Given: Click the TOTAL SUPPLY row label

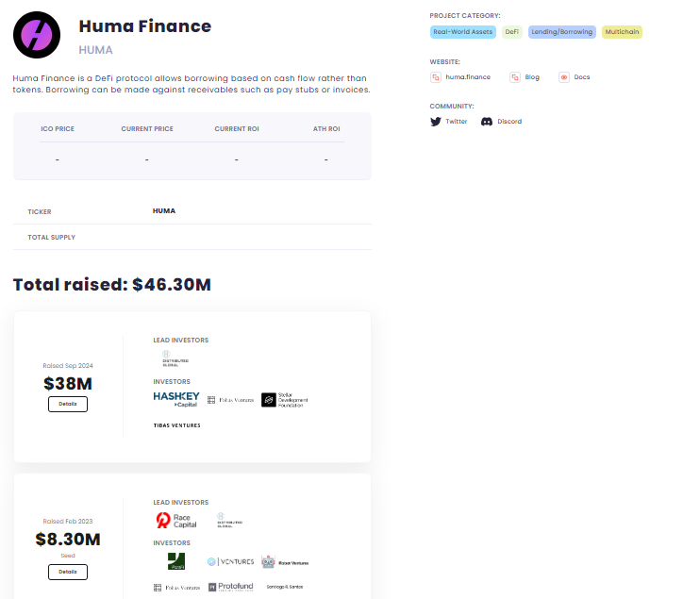Looking at the screenshot, I should click(x=52, y=238).
